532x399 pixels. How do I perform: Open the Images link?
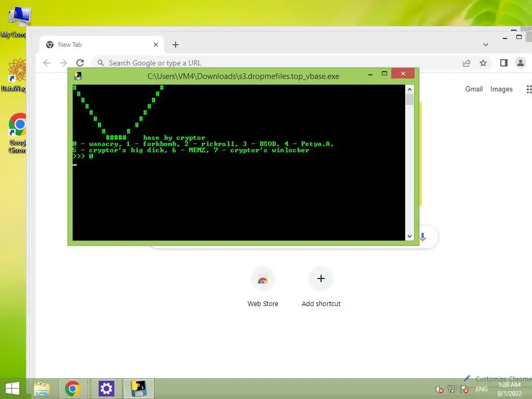[x=501, y=89]
